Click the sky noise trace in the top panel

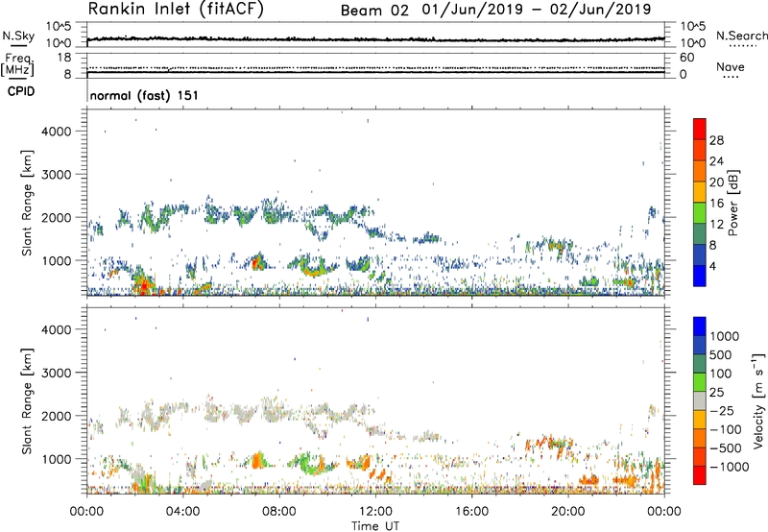pos(375,38)
